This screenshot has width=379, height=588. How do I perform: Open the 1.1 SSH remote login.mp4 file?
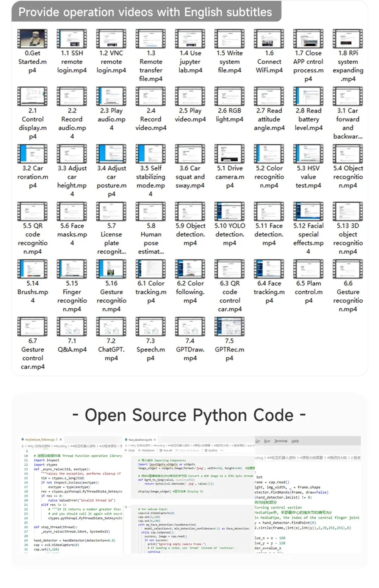[x=72, y=39]
